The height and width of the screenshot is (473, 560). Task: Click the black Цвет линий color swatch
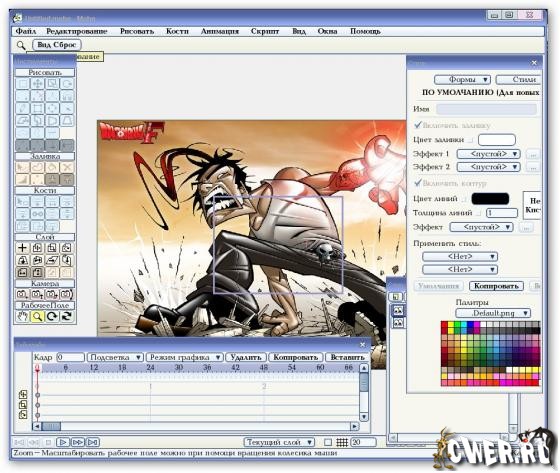click(x=490, y=199)
